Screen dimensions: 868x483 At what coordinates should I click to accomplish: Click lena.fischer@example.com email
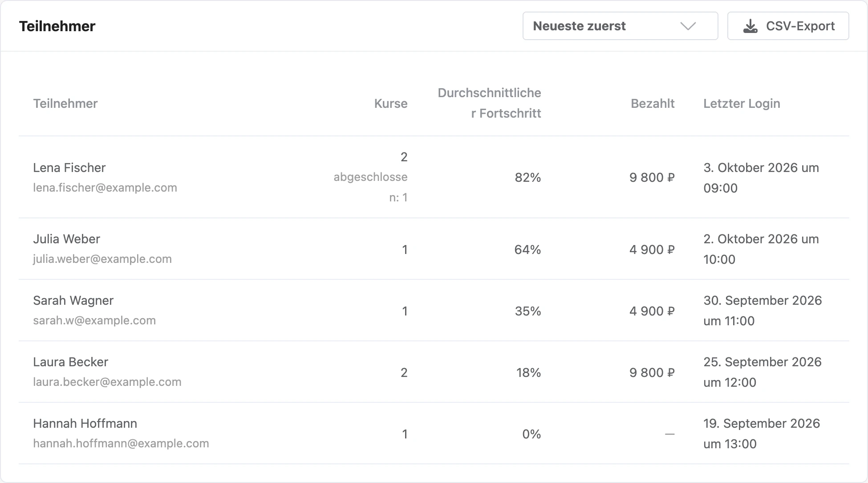tap(105, 188)
